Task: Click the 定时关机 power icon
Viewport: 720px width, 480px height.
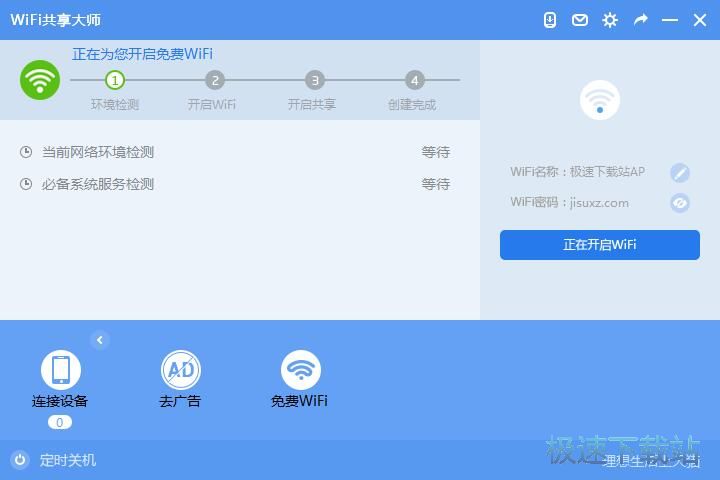Action: (20, 460)
